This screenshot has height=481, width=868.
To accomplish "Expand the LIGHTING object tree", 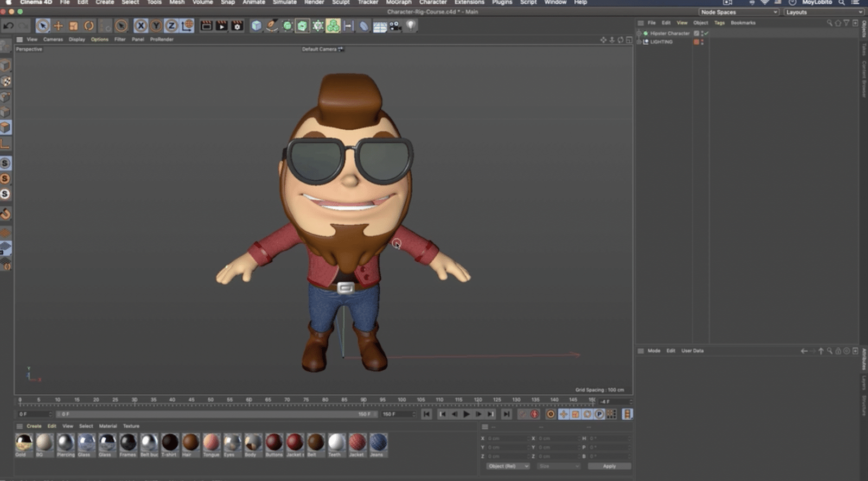I will (640, 42).
